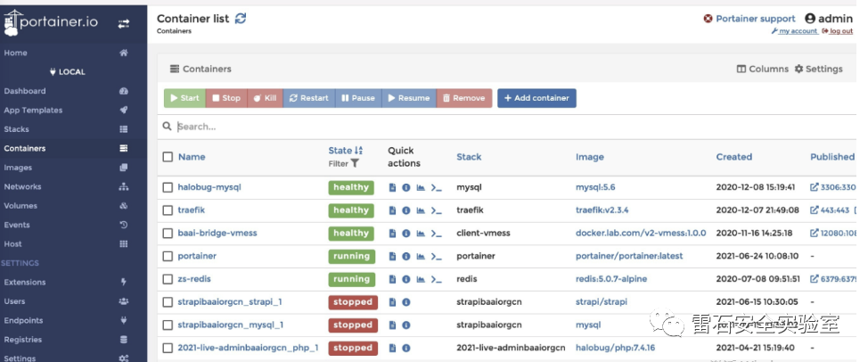Open console for portainer container
Image resolution: width=868 pixels, height=362 pixels.
pos(437,256)
